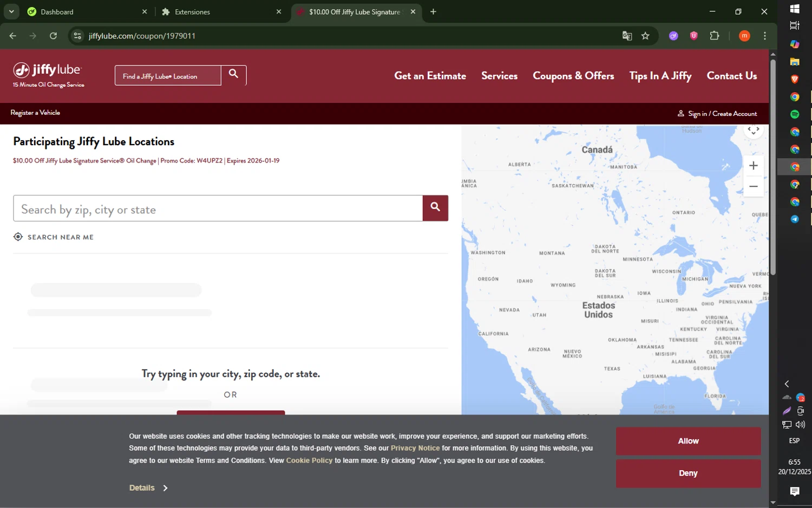
Task: Deny cookies on the banner
Action: click(688, 473)
